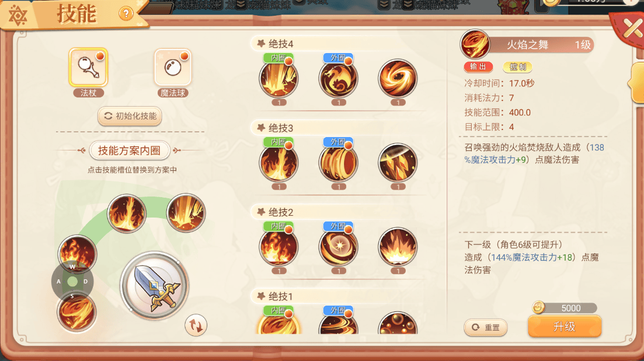Choose the 绝技2 bonfire skill icon

398,247
